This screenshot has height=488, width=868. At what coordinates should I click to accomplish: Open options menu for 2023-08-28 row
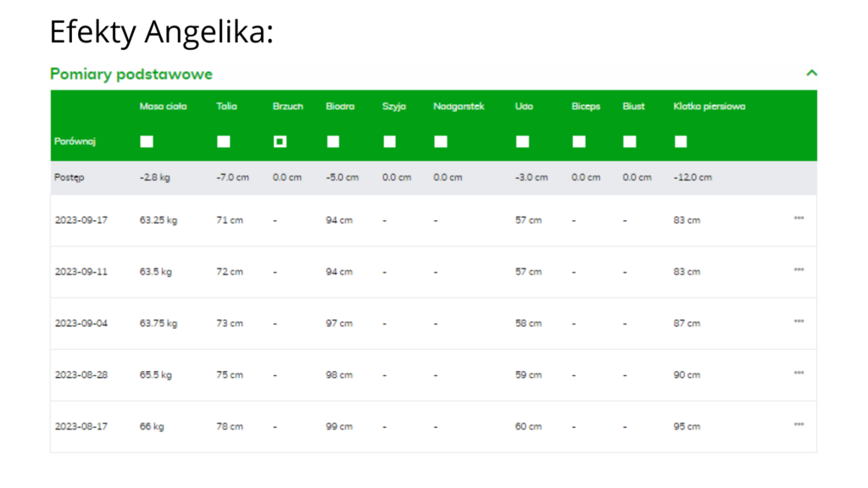pyautogui.click(x=798, y=374)
